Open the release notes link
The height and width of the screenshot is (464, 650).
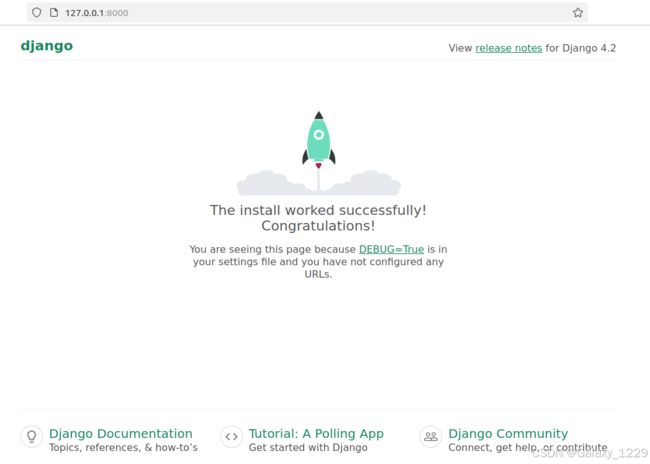[509, 48]
